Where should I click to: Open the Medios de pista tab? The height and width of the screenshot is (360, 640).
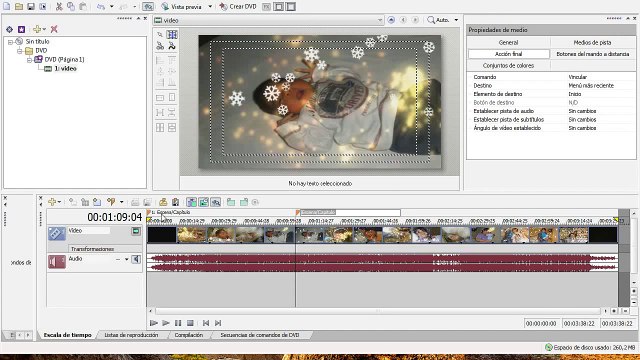592,42
